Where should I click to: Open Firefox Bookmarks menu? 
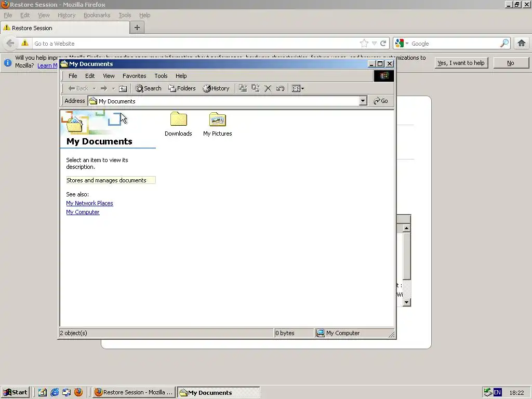tap(97, 15)
